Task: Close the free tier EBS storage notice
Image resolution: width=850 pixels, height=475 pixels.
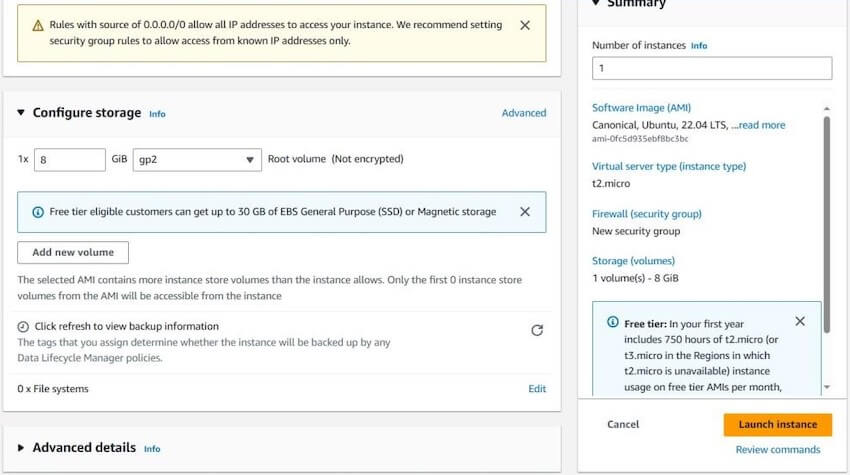Action: click(525, 211)
